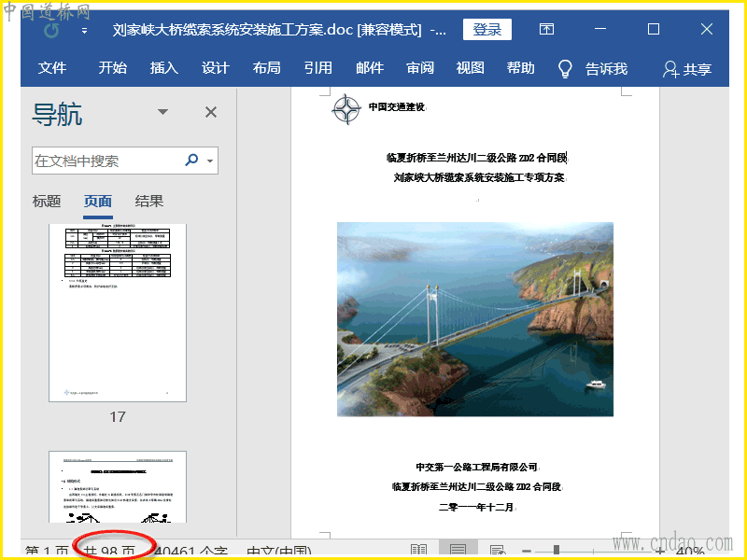Screen dimensions: 747x560
Task: Click the title line 刘家峡大桥缆索系统安装施工专项方案
Action: 479,177
